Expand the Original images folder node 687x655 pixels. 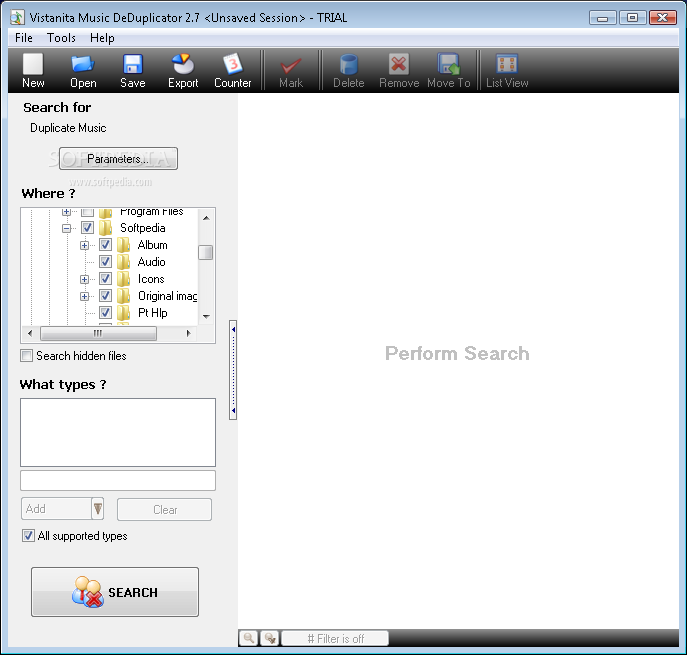84,297
